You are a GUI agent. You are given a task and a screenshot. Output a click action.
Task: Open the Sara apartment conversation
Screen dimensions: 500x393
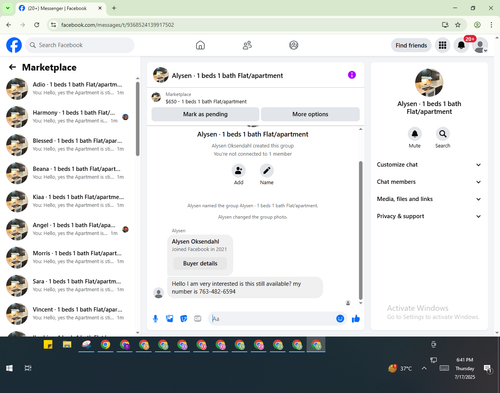tap(68, 285)
